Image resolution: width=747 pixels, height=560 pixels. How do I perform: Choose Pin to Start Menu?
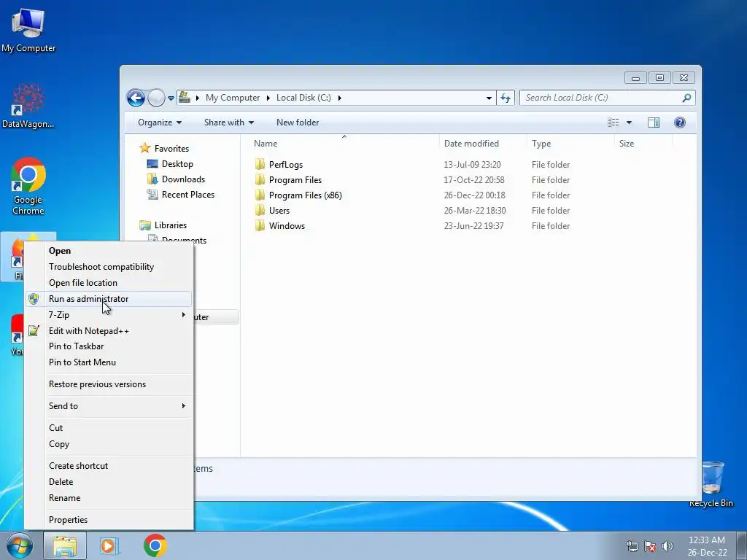(x=109, y=362)
